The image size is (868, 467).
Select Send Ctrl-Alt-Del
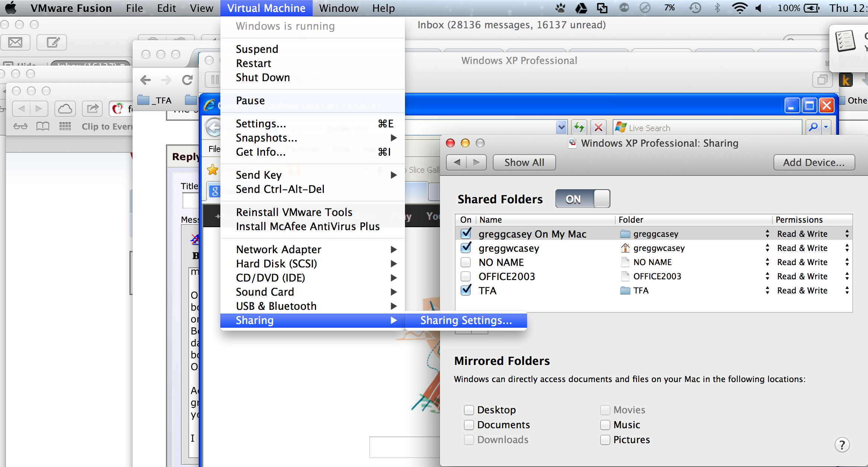coord(313,189)
